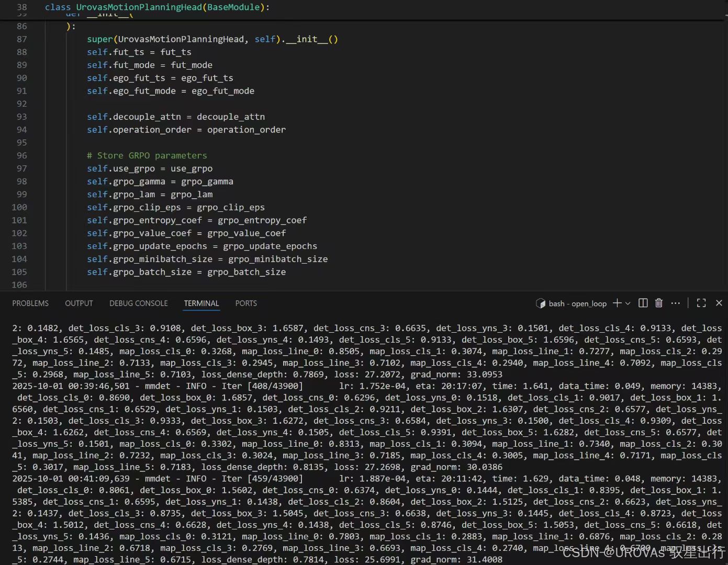Click line number 87 in the gutter
Image resolution: width=728 pixels, height=565 pixels.
[21, 39]
